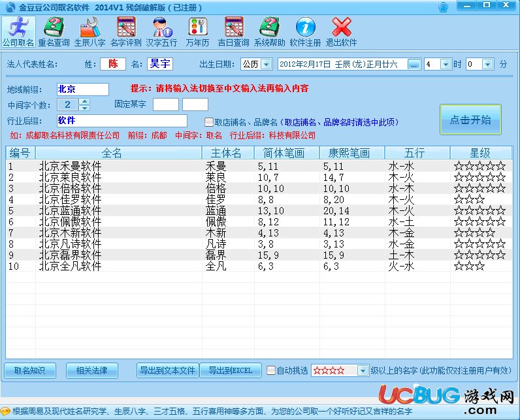This screenshot has height=420, width=520.
Task: Open the 公司取名 toolbar icon
Action: 18,32
